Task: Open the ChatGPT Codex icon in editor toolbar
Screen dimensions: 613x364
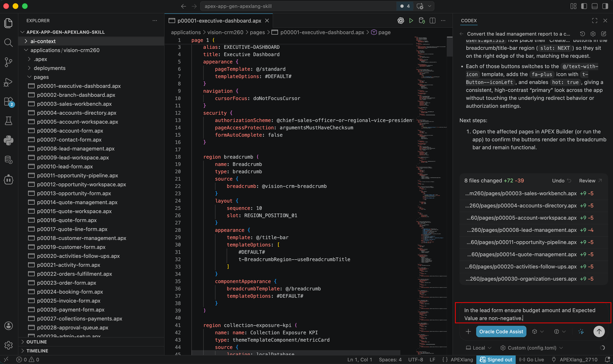Action: [400, 21]
